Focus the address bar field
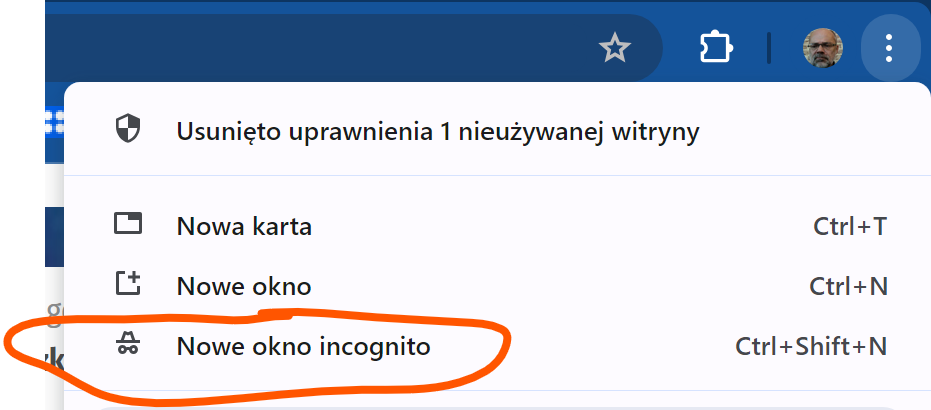Viewport: 931px width, 410px height. click(x=300, y=47)
